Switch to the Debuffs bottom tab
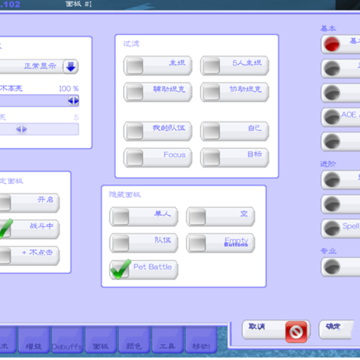This screenshot has height=360, width=360. (67, 340)
